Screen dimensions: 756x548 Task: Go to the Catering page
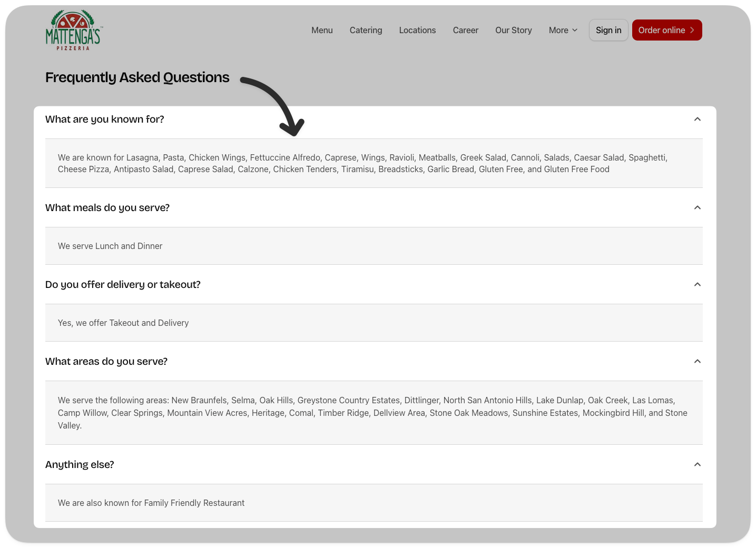click(x=366, y=31)
